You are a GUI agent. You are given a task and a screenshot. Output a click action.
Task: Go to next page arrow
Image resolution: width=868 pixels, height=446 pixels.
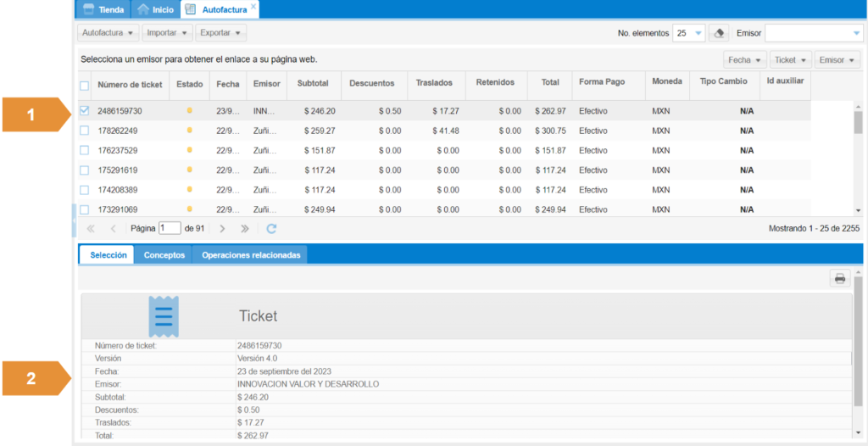pos(222,228)
